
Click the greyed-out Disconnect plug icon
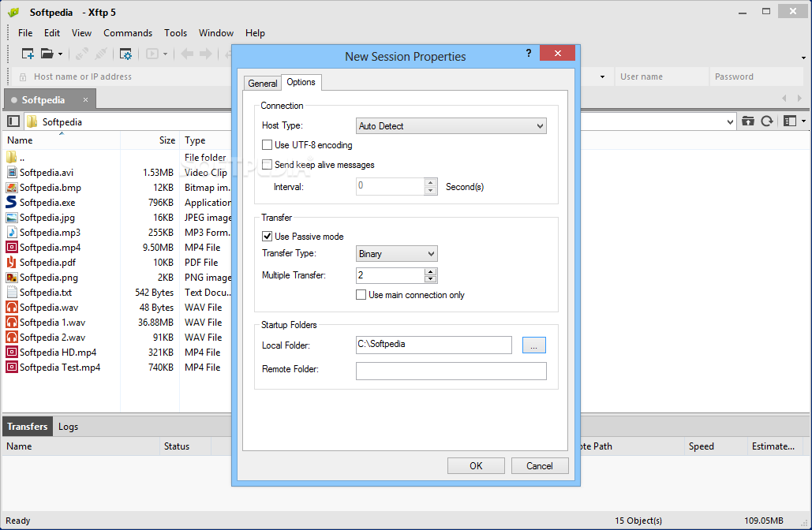[101, 54]
